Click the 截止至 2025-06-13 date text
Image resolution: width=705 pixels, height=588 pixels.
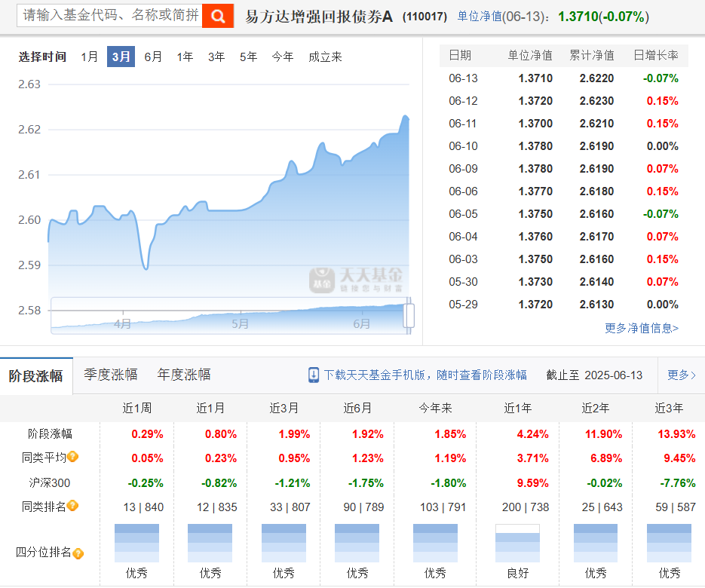pos(594,375)
